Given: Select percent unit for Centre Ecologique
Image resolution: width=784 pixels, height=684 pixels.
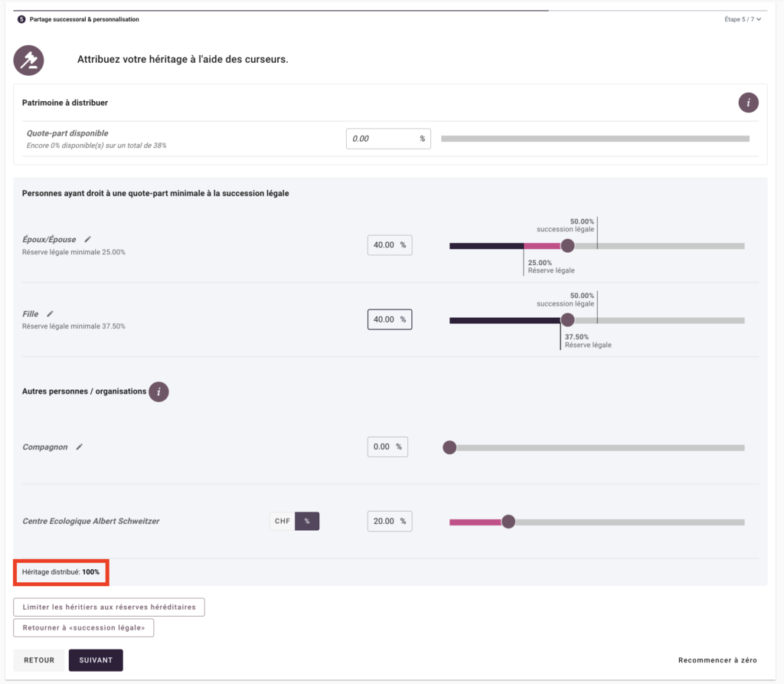Looking at the screenshot, I should pyautogui.click(x=307, y=521).
